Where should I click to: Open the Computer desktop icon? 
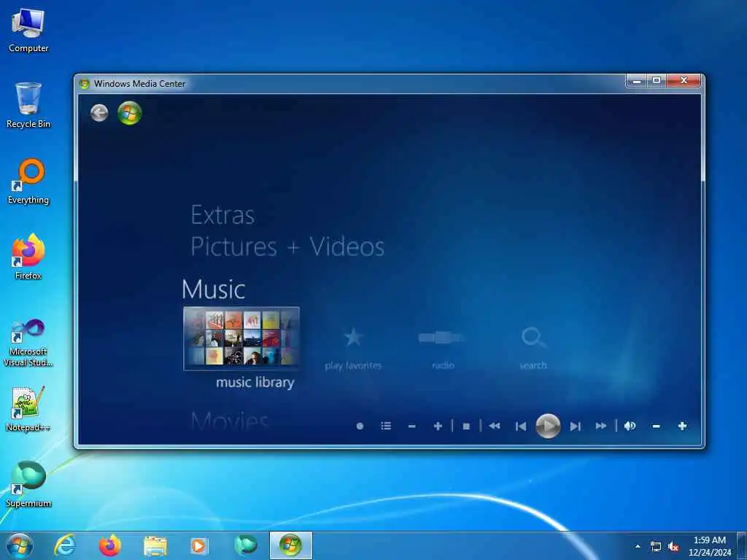(x=28, y=29)
